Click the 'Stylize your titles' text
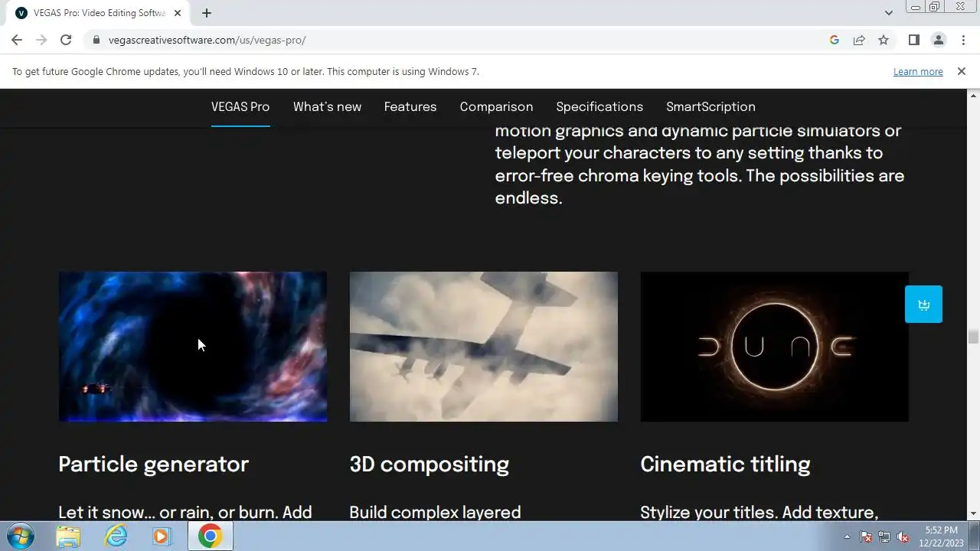This screenshot has height=551, width=980. point(759,512)
